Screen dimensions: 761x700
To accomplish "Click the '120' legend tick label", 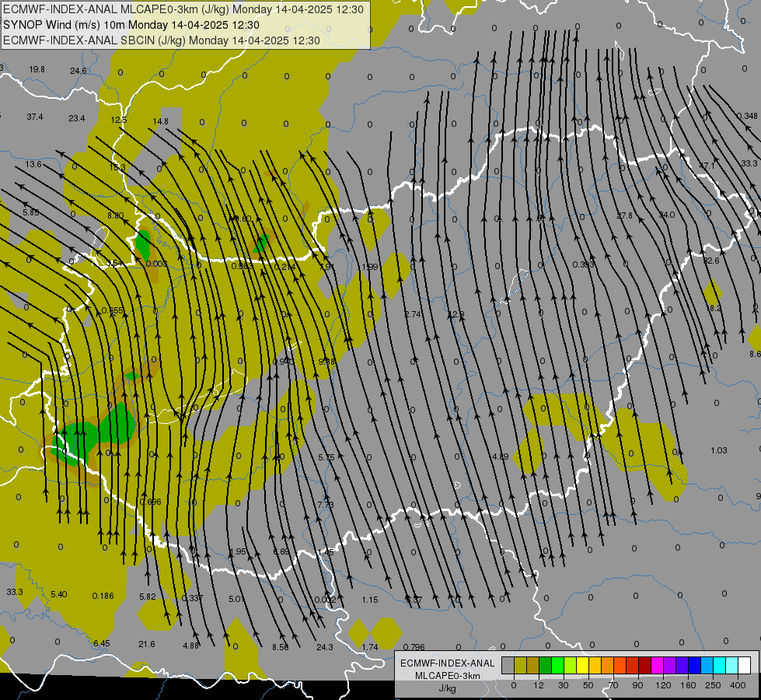I will click(x=664, y=685).
